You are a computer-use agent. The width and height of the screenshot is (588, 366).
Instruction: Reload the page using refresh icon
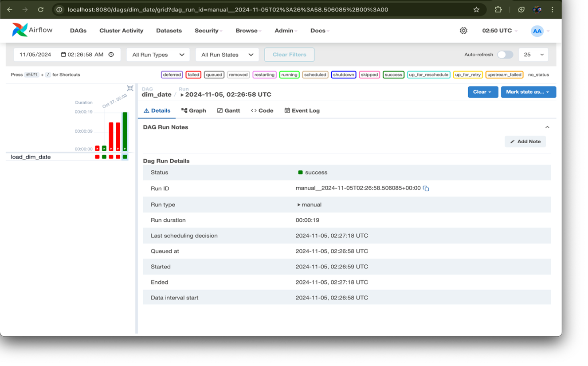click(x=40, y=9)
